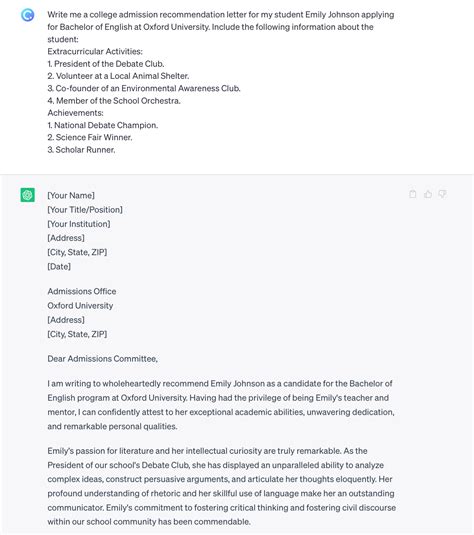474x535 pixels.
Task: Click the President of the Debate Club line
Action: [106, 64]
